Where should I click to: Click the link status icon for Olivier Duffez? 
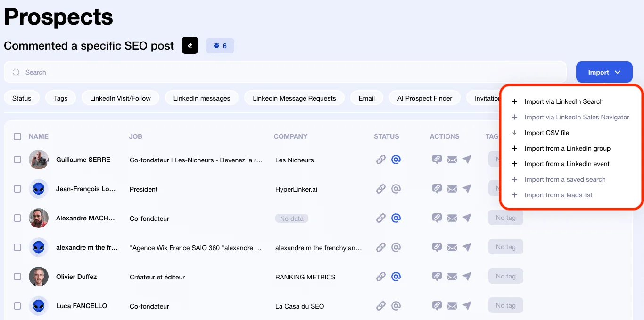coord(381,277)
